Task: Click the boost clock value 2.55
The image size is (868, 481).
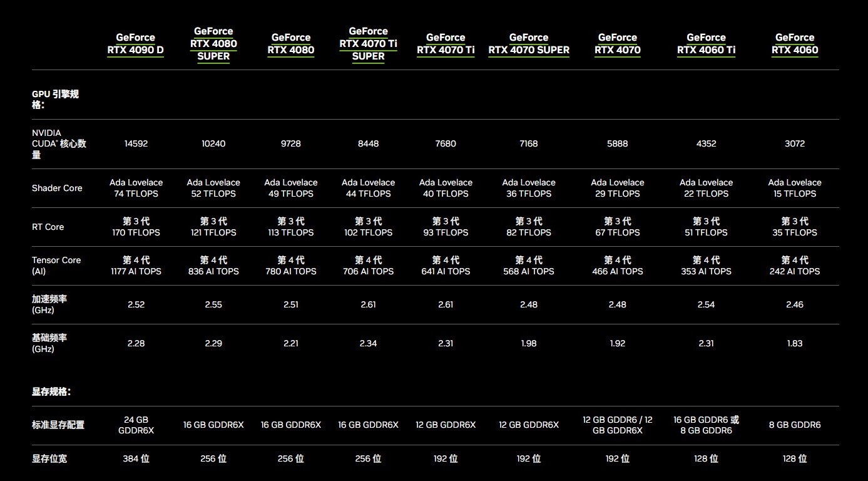Action: click(x=213, y=305)
